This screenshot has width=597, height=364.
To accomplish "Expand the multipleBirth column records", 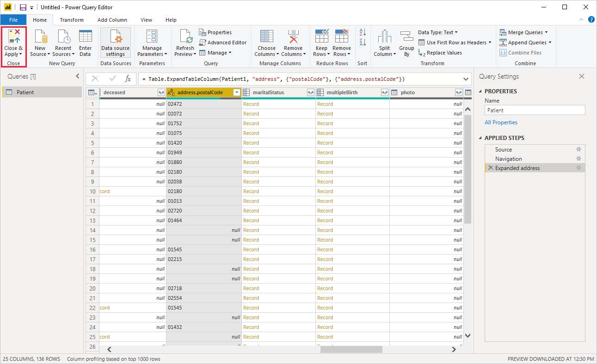I will (x=384, y=93).
